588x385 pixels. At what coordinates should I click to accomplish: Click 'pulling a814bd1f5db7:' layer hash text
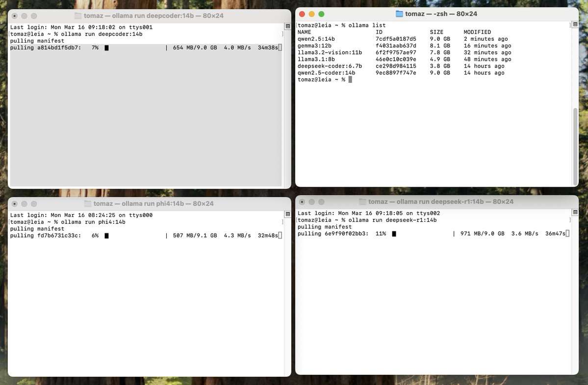tap(46, 48)
